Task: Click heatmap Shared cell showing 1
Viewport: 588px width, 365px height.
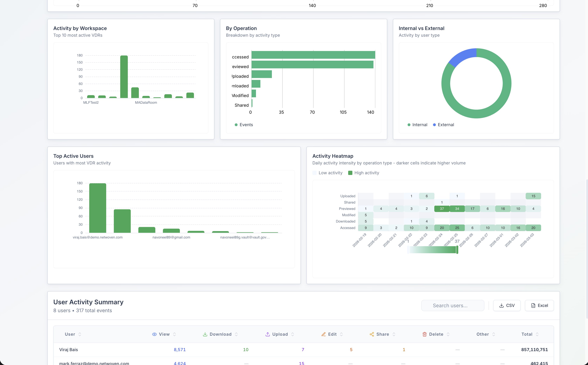Action: click(442, 202)
